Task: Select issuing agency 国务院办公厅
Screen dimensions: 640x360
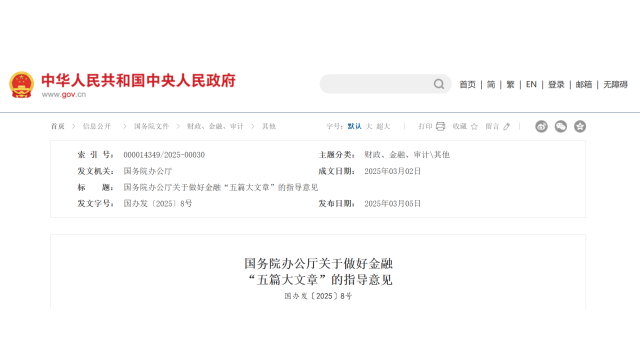Action: (x=148, y=171)
